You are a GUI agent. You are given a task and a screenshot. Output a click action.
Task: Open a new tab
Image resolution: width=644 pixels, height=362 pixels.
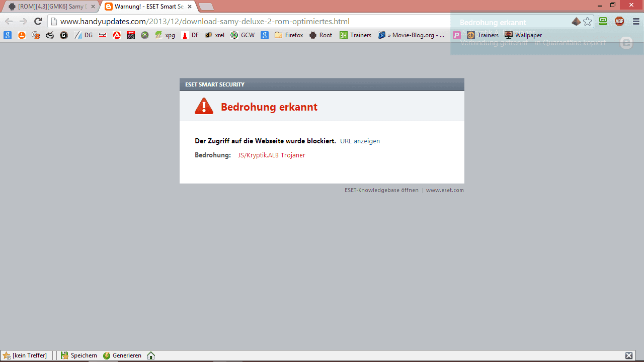[206, 7]
